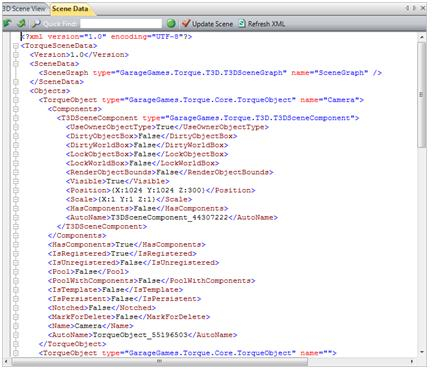Click the PoolWithComponents False line

point(152,280)
